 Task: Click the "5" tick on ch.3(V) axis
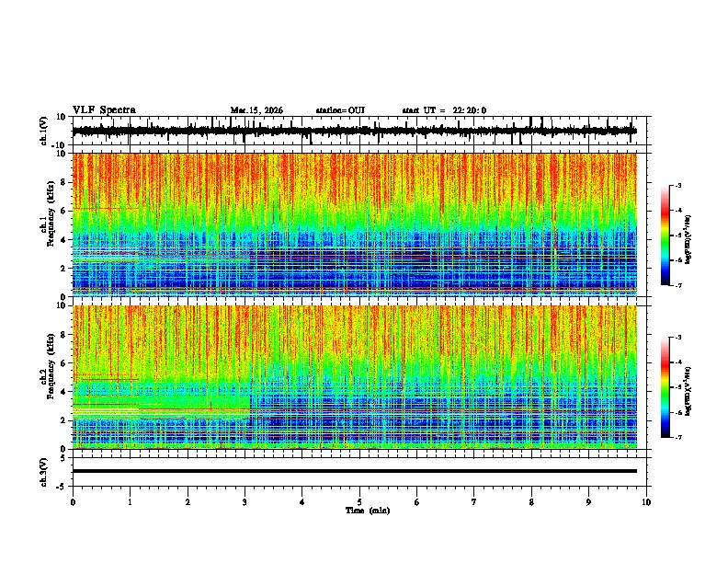point(63,458)
